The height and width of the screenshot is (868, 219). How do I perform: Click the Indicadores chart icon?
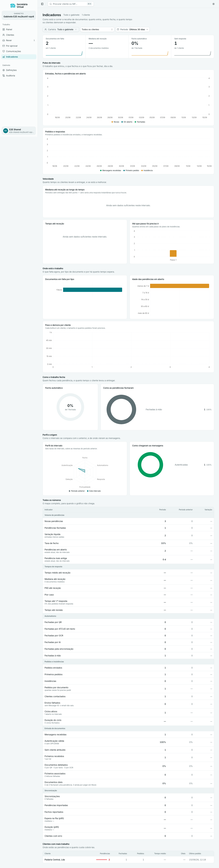coord(4,57)
